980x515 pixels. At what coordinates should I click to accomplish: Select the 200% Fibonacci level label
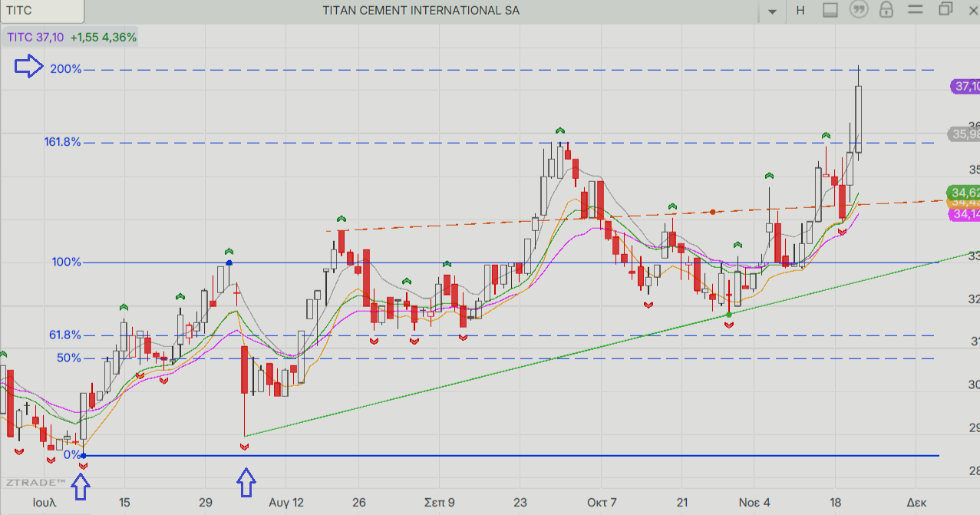point(66,69)
